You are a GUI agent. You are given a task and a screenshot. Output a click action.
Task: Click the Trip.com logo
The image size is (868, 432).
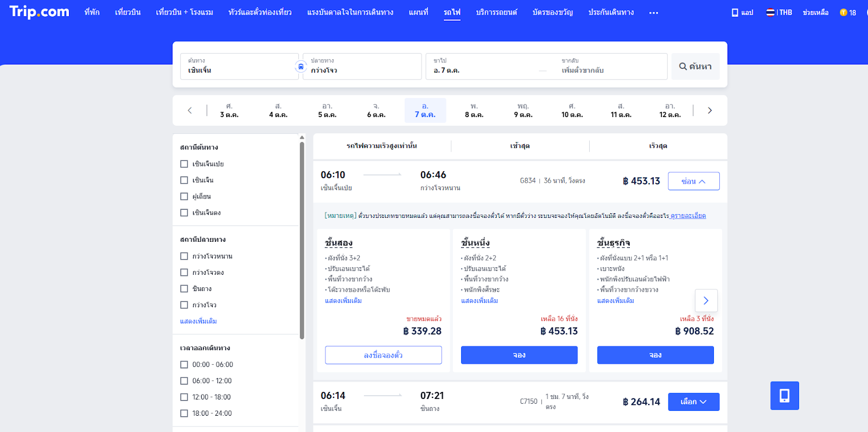coord(39,12)
